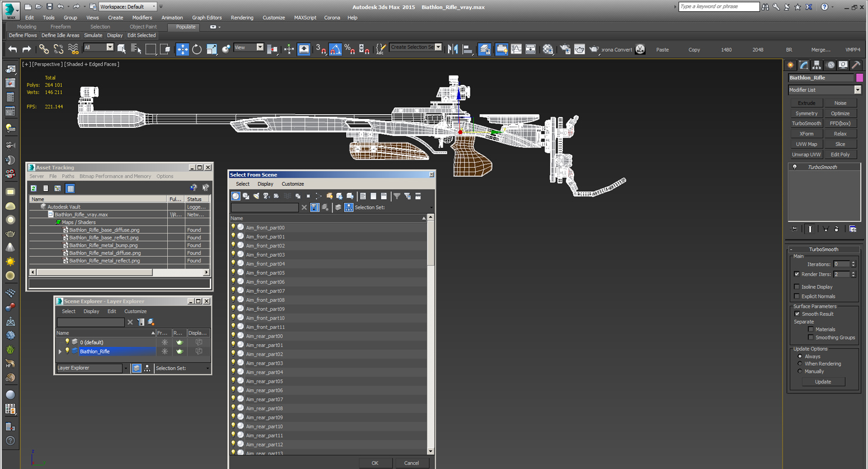
Task: Click Cancel in Select From Scene dialog
Action: click(412, 463)
